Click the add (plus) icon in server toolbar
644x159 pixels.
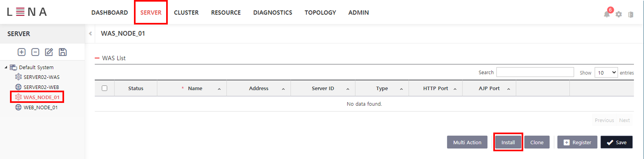point(22,52)
